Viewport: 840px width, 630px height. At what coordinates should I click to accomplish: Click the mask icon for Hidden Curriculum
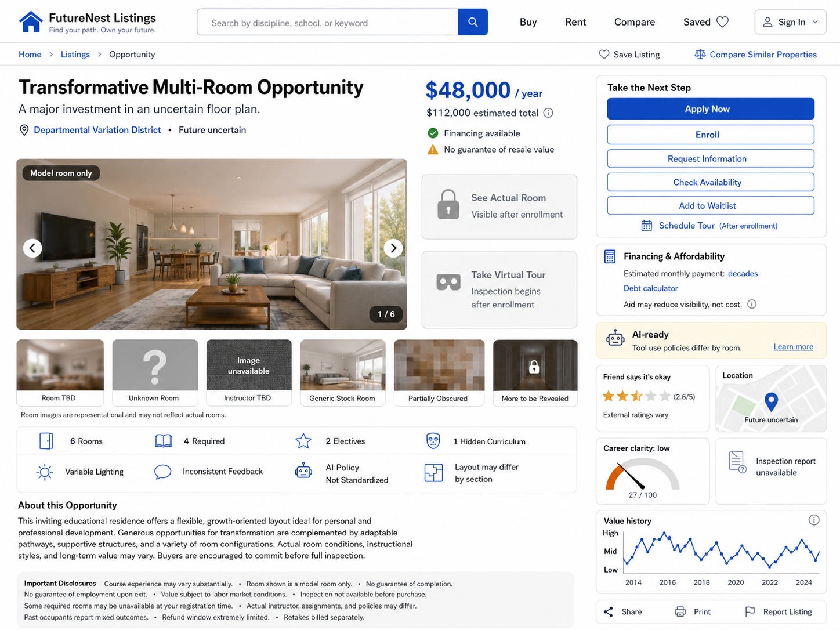click(x=433, y=441)
